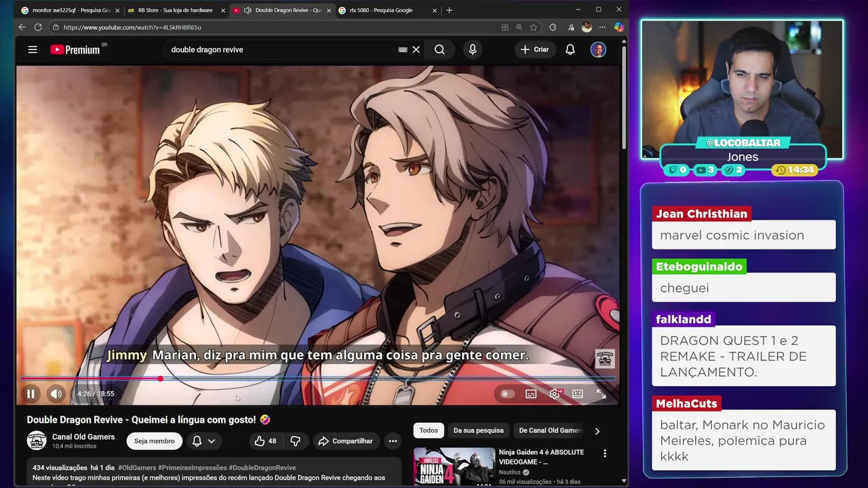
Task: Open the browser extensions puzzle icon
Action: [x=553, y=27]
